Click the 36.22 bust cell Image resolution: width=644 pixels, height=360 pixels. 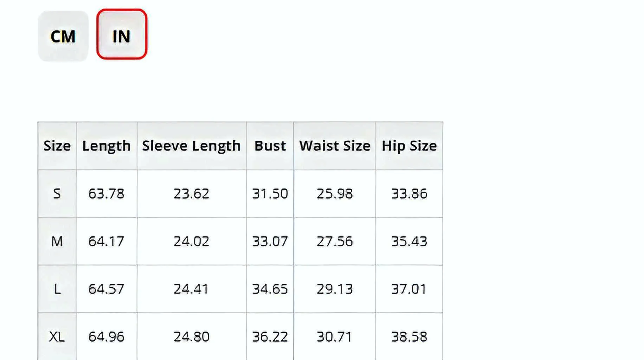pyautogui.click(x=270, y=337)
